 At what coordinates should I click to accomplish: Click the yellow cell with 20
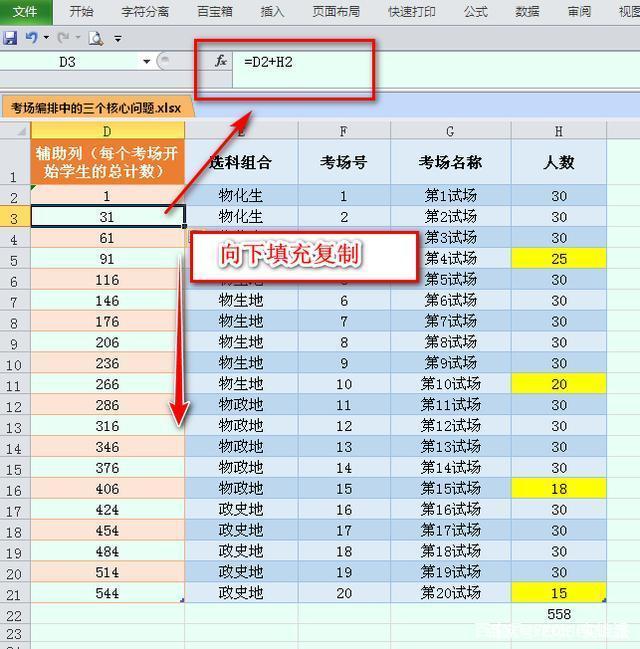click(559, 385)
